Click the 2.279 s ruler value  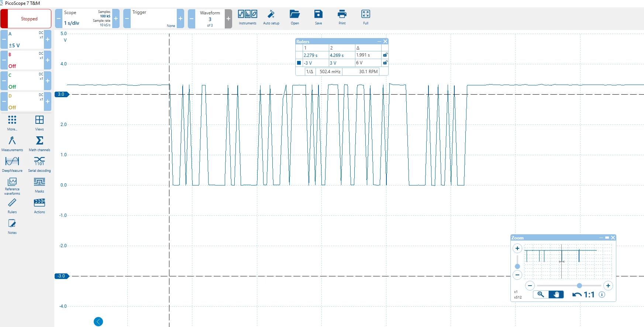coord(310,55)
